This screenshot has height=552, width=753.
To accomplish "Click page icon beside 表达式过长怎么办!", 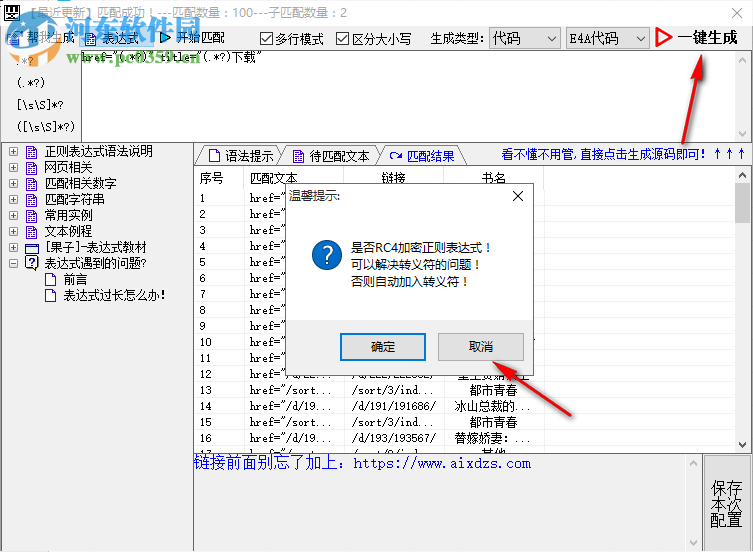I will [50, 295].
